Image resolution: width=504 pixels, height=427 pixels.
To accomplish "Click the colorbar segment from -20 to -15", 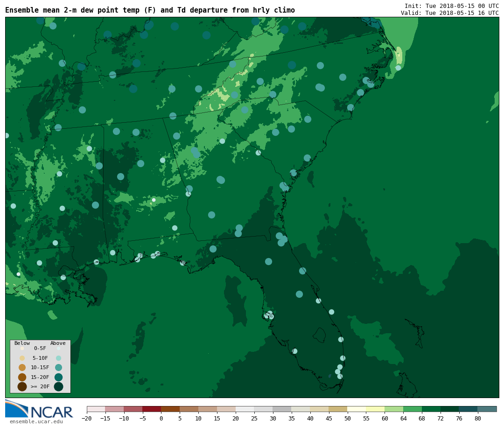I will 96,409.
